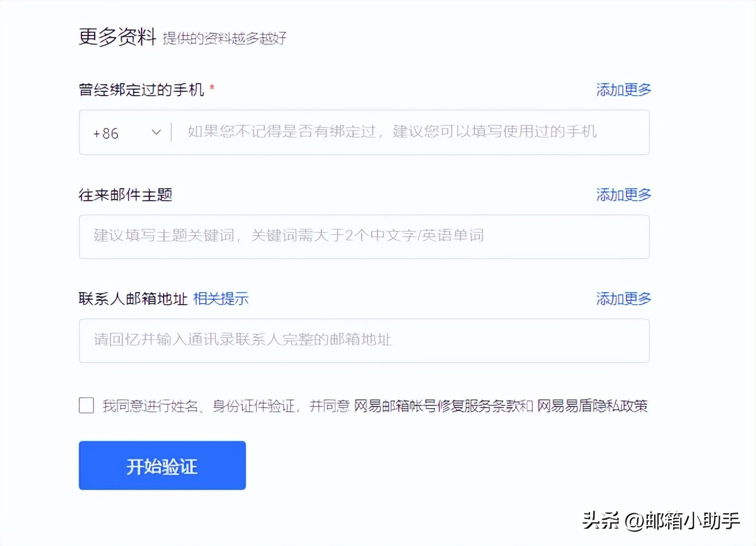
Task: Open the 网易易盾隐私政策 privacy policy
Action: (594, 406)
